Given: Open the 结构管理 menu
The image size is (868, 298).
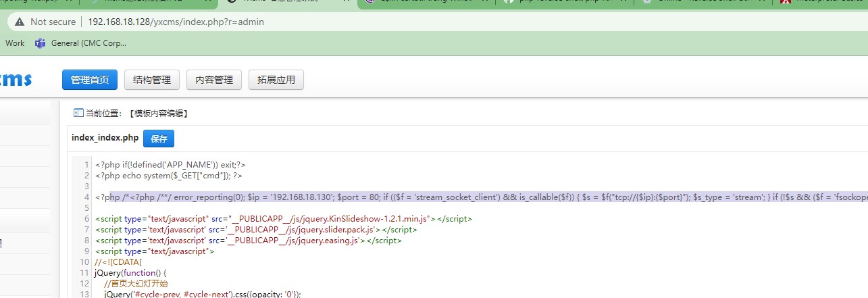Looking at the screenshot, I should coord(152,80).
